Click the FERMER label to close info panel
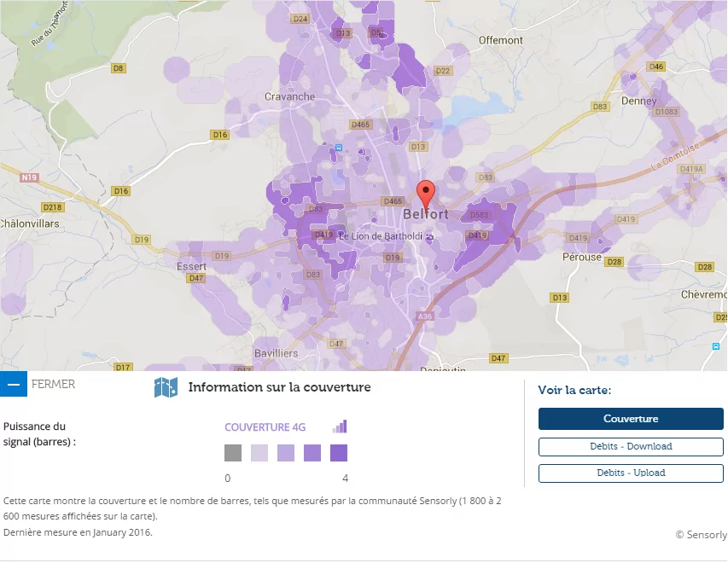This screenshot has height=563, width=728. click(x=53, y=384)
